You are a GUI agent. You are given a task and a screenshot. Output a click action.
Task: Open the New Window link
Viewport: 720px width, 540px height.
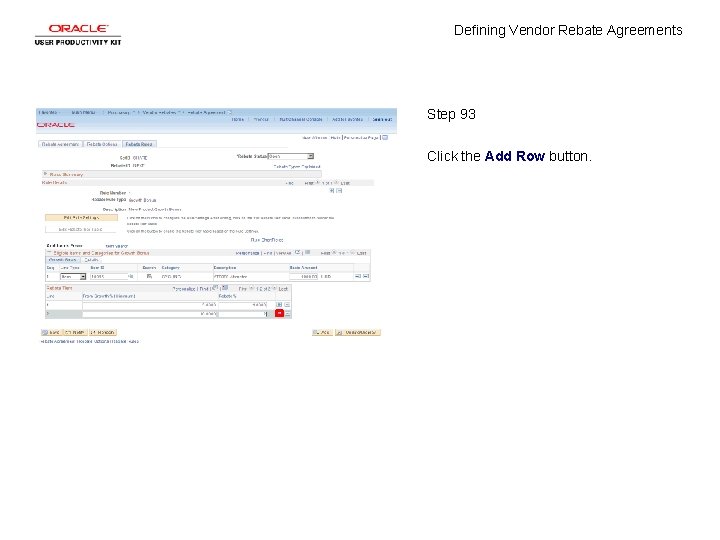pyautogui.click(x=315, y=138)
